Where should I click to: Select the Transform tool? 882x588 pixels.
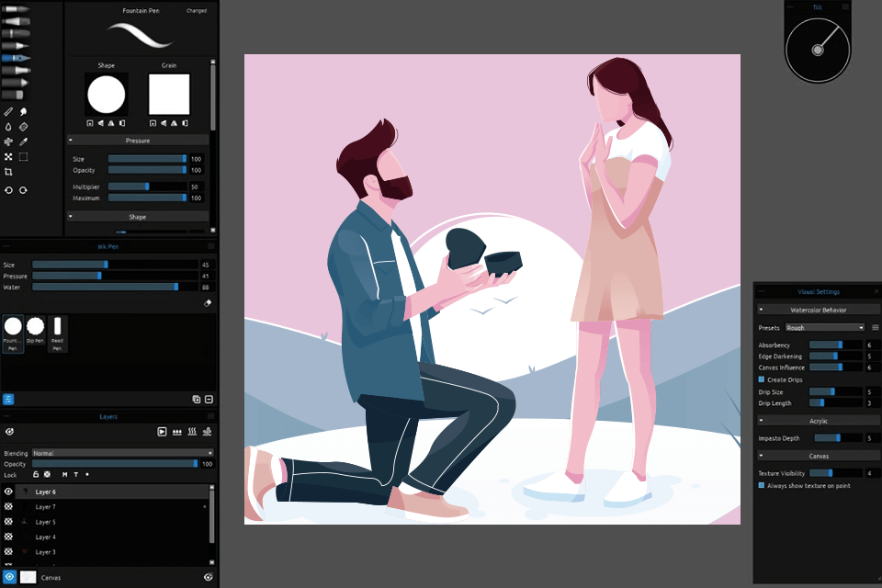click(8, 155)
